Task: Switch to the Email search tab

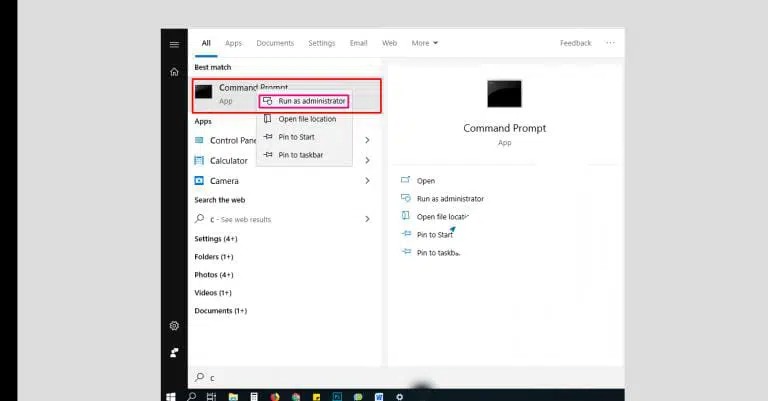Action: 359,43
